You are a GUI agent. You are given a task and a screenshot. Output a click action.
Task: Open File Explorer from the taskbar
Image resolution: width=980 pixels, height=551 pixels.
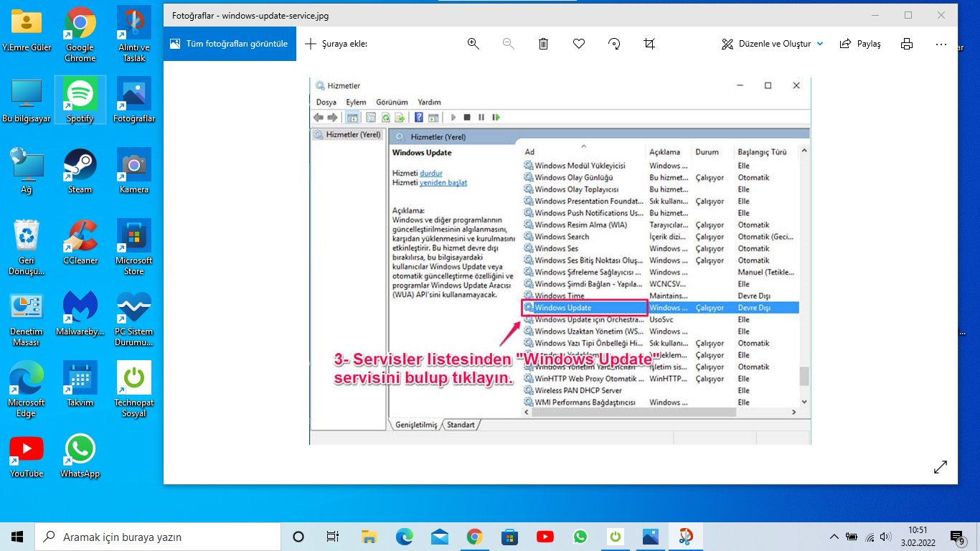tap(369, 537)
